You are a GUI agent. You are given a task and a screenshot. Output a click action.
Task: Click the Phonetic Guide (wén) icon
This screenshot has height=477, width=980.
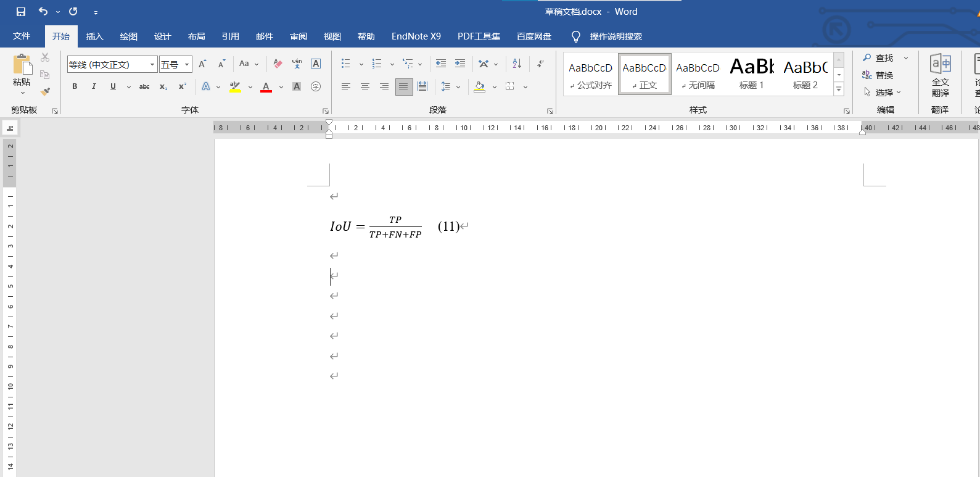(x=297, y=64)
